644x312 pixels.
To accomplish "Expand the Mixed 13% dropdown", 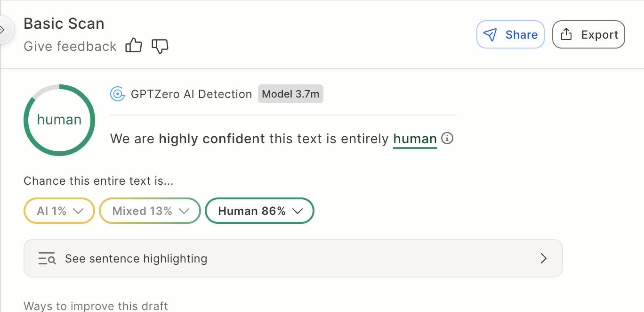I will pos(150,211).
